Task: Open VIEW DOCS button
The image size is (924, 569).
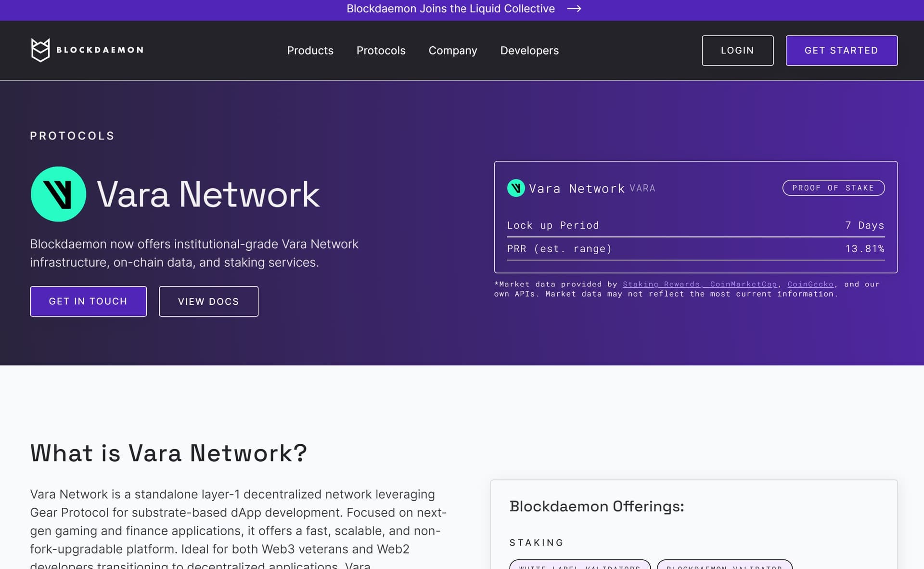Action: coord(208,301)
